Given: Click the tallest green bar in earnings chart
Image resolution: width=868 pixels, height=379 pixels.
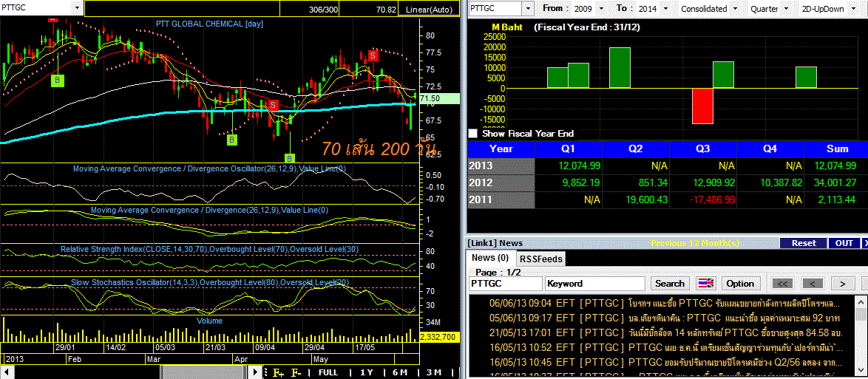Looking at the screenshot, I should (620, 67).
